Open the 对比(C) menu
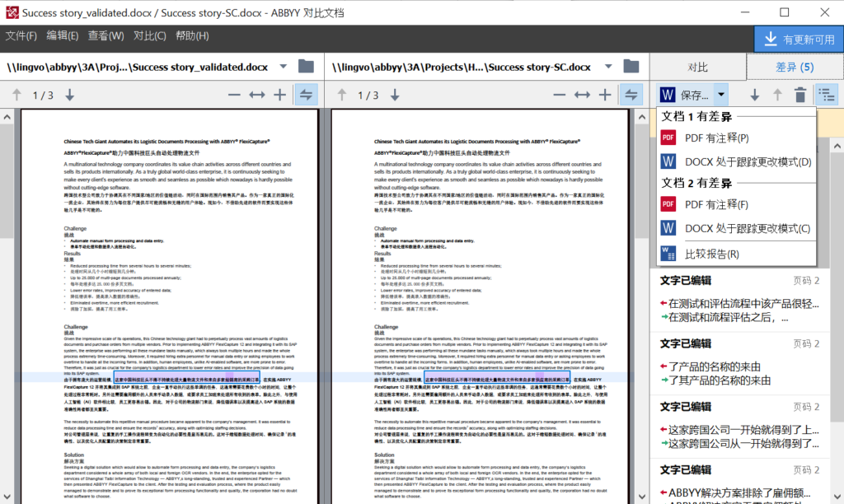844x504 pixels. click(150, 36)
